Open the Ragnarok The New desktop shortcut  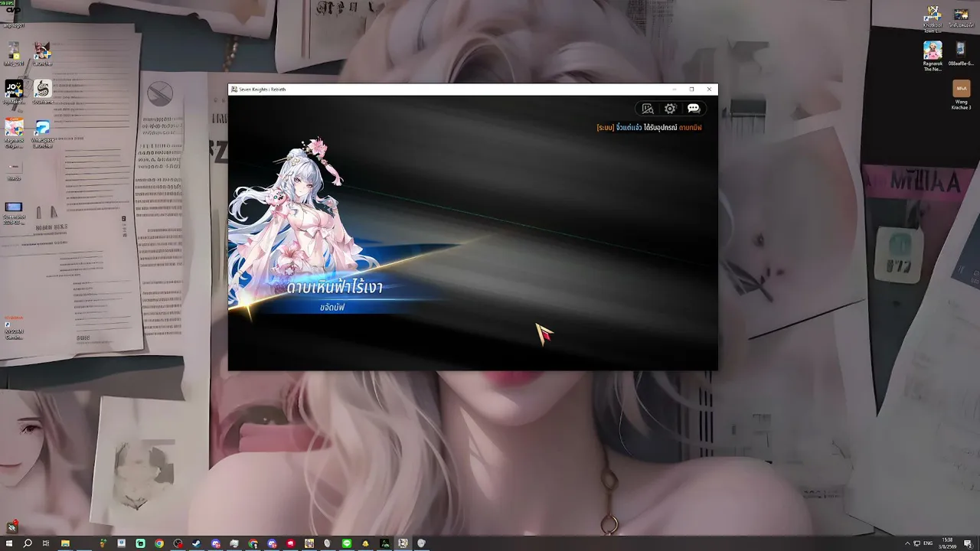click(x=933, y=55)
